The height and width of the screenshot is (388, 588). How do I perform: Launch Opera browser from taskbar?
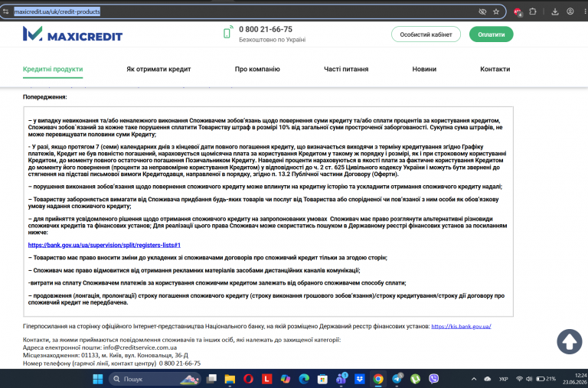point(248,379)
